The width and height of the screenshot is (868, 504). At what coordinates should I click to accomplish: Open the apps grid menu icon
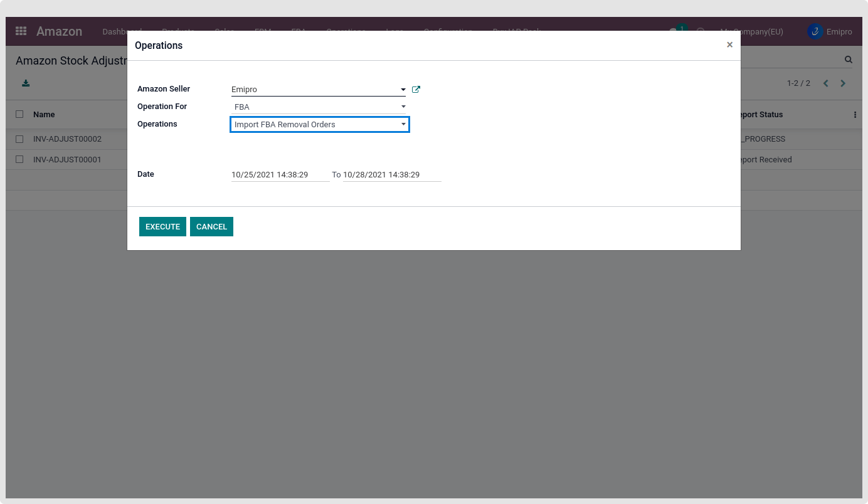21,31
